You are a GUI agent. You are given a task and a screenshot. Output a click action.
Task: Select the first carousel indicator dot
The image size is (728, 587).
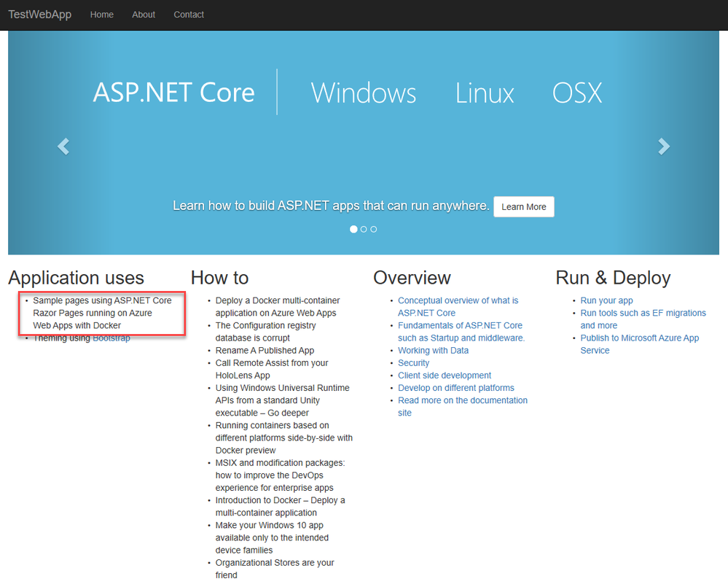tap(353, 229)
